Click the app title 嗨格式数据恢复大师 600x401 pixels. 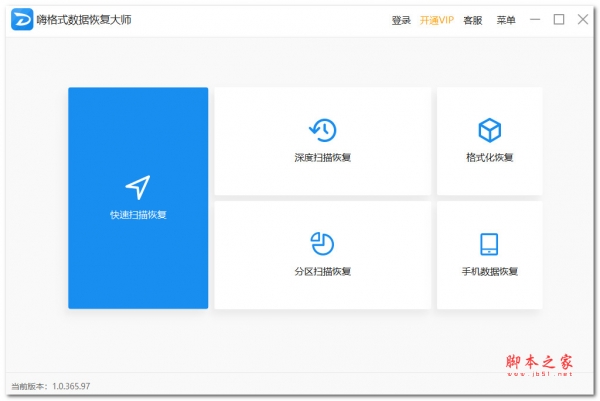(84, 20)
